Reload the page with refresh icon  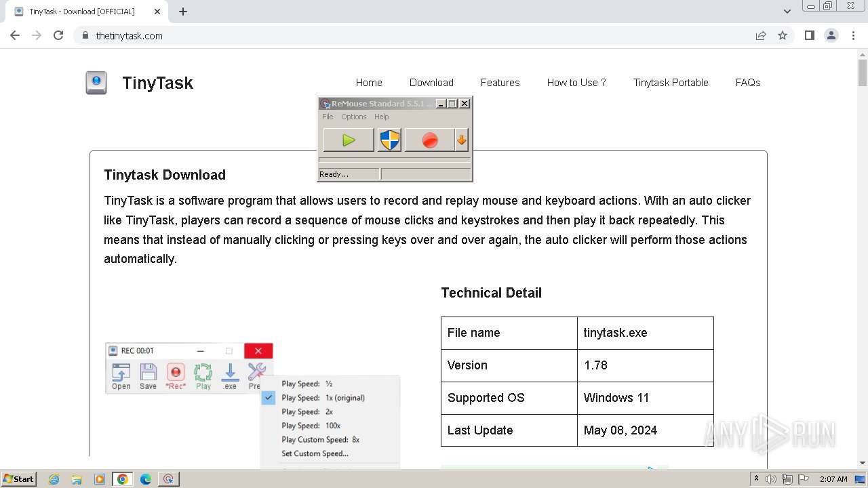pyautogui.click(x=58, y=35)
